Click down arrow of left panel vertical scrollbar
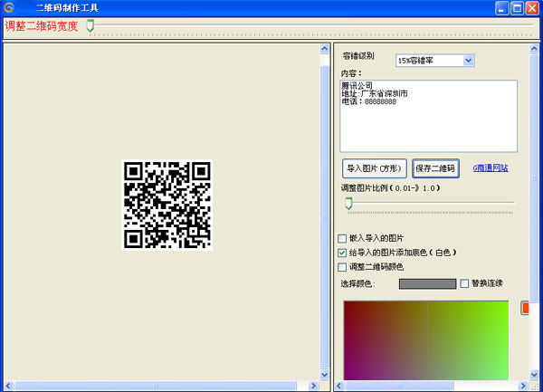 [325, 374]
